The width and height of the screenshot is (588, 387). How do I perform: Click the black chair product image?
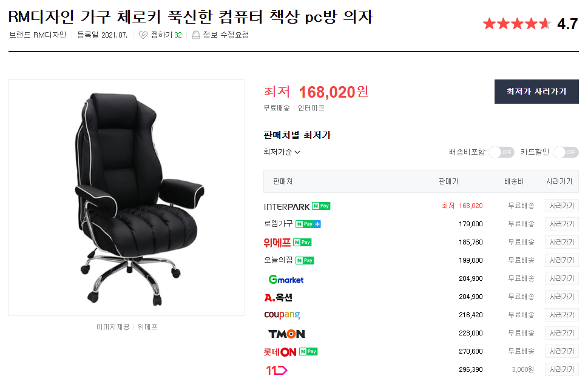127,198
